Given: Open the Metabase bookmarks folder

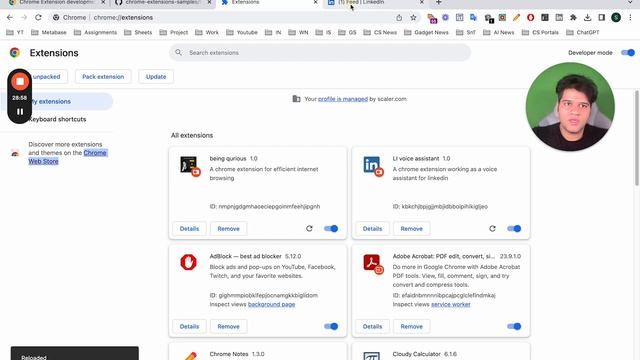Looking at the screenshot, I should 49,32.
